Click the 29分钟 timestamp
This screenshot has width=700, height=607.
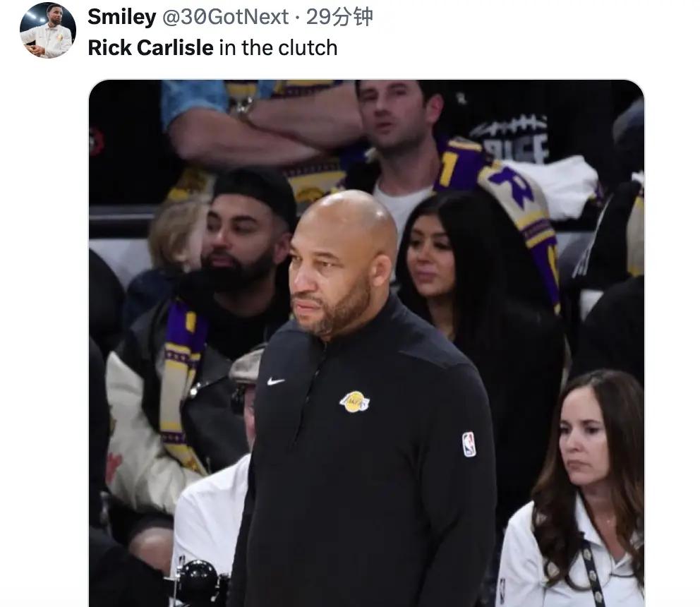(x=339, y=17)
